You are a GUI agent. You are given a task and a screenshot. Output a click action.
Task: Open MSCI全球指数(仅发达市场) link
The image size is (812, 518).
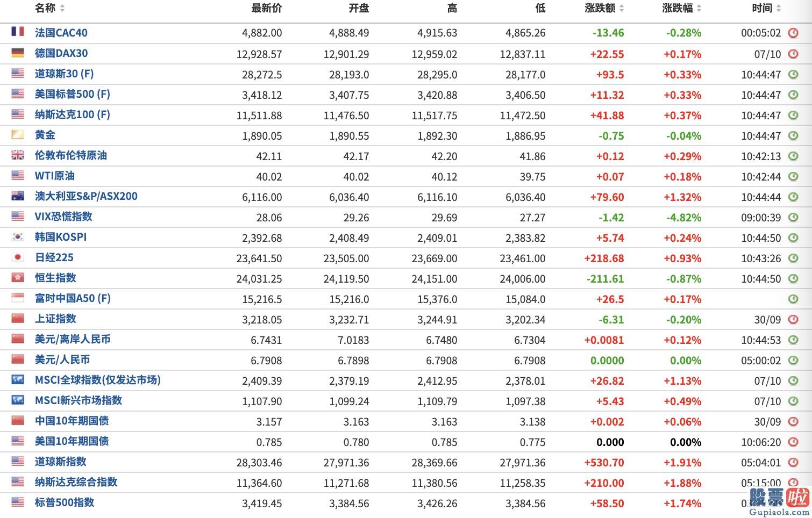pyautogui.click(x=98, y=380)
